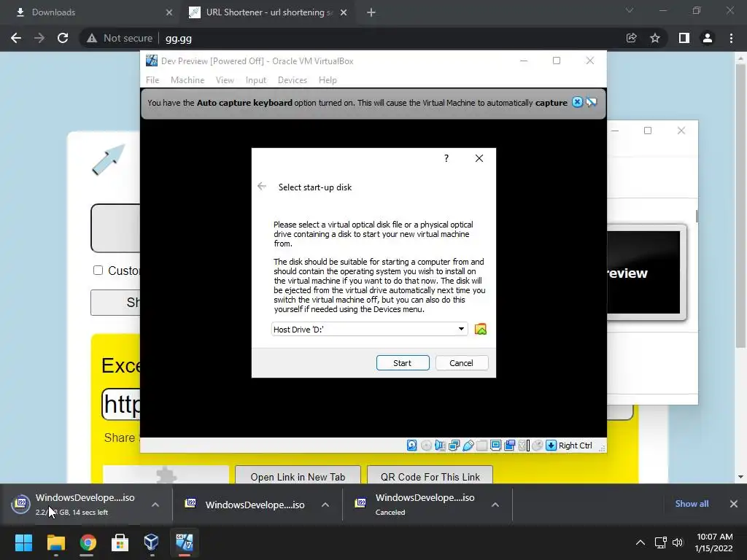Open Chrome profile menu
Viewport: 747px width, 560px height.
[x=708, y=38]
